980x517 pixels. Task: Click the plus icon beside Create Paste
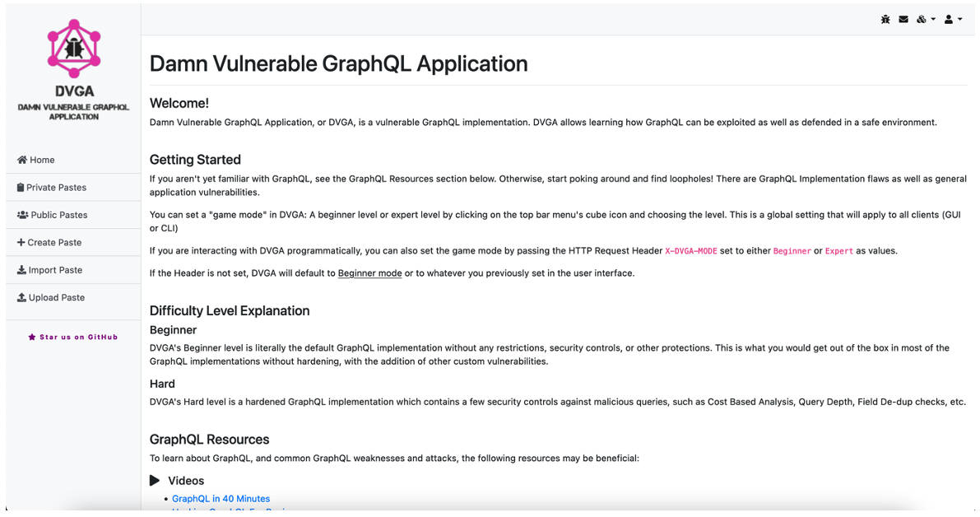(21, 243)
